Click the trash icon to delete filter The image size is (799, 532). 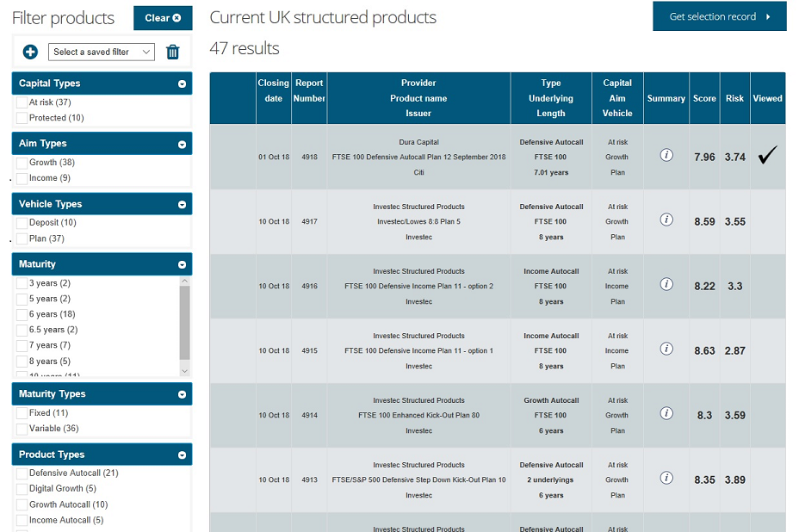[172, 52]
